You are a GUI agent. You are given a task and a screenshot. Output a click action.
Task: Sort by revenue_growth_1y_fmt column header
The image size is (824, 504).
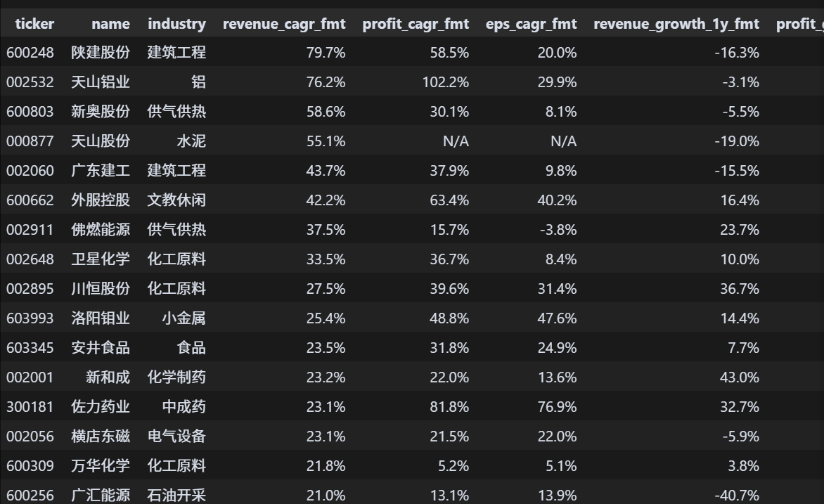pos(676,24)
